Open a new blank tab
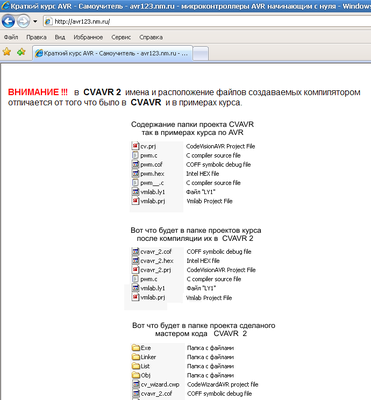Screen dimensions: 371x400 tap(201, 54)
